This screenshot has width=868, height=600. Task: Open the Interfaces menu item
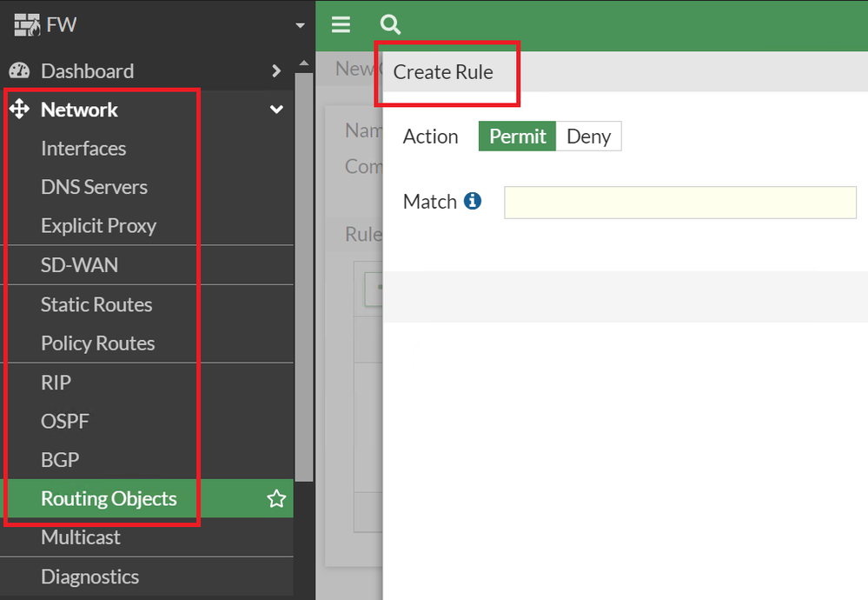[x=83, y=149]
